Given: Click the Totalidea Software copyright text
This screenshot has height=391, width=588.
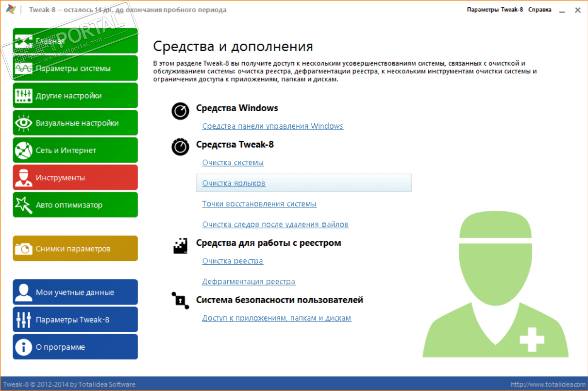Looking at the screenshot, I should coord(69,384).
